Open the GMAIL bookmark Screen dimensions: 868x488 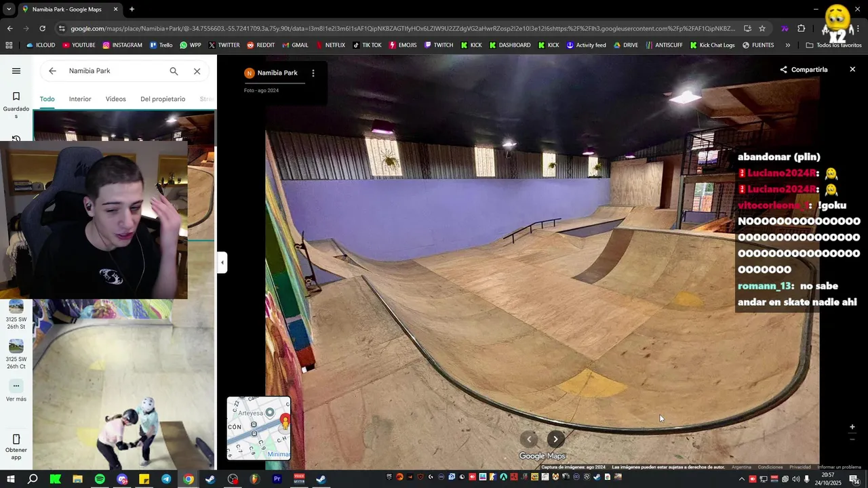pyautogui.click(x=295, y=45)
